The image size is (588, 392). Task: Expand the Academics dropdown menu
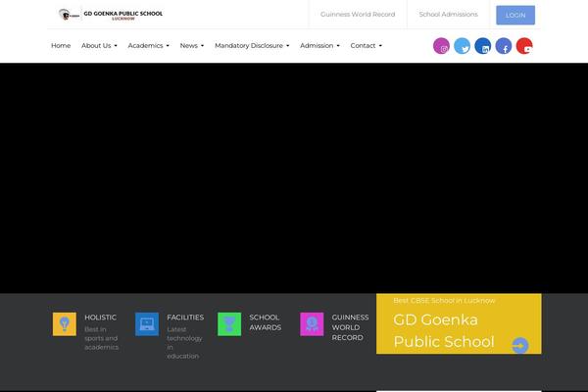149,45
